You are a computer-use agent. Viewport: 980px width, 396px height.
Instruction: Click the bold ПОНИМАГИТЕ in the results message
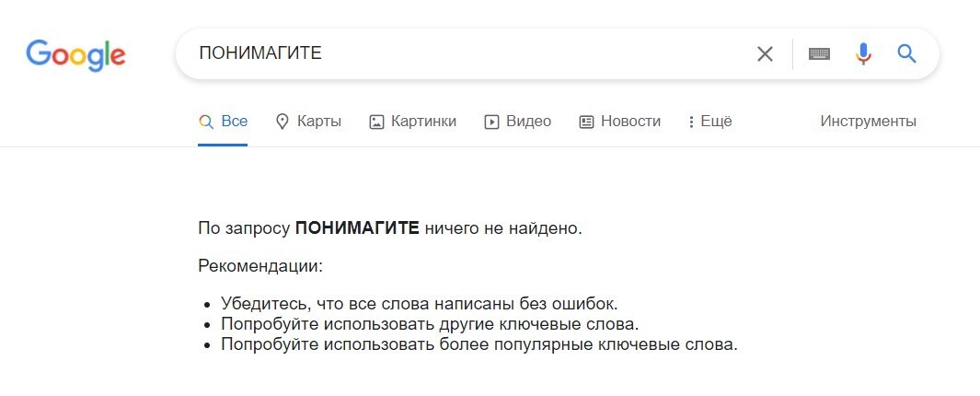357,227
